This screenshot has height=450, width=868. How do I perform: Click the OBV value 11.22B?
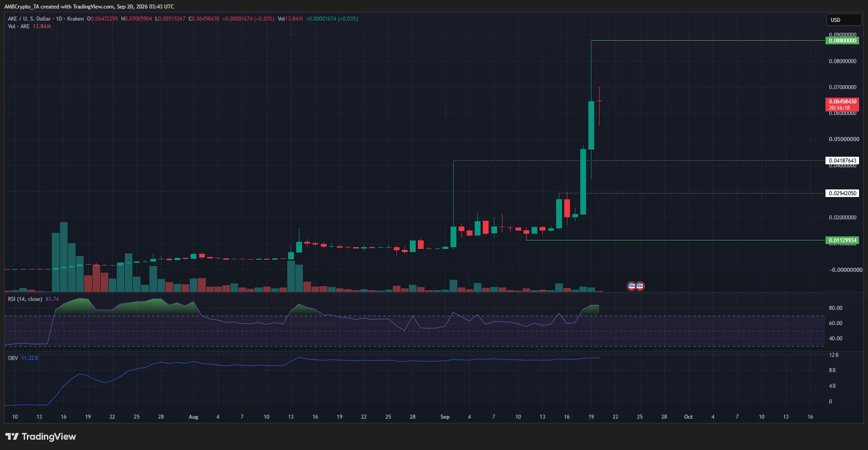coord(30,358)
